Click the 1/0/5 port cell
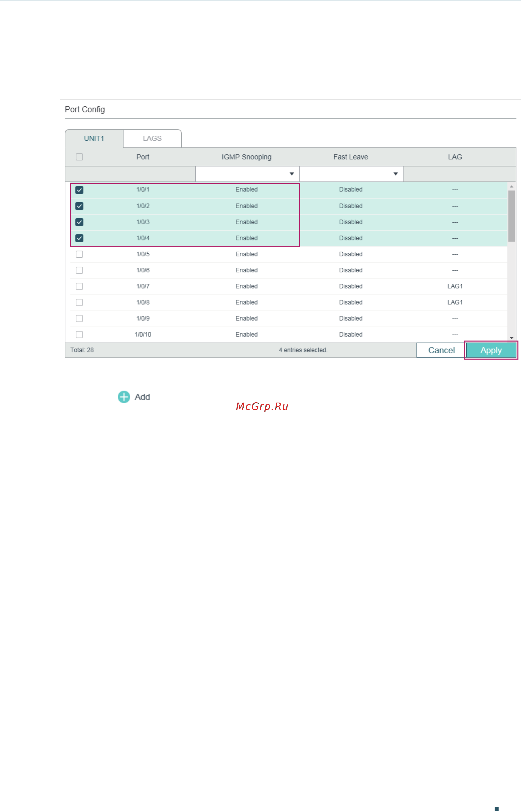Screen dimensions: 521x812 (143, 254)
